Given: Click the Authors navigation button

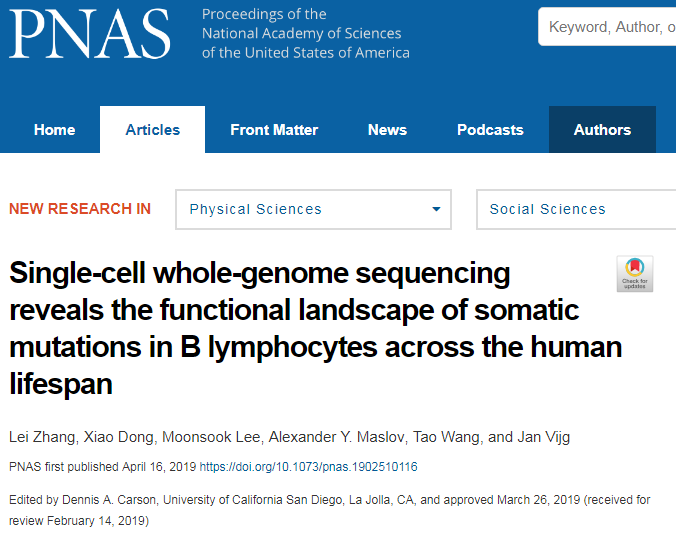Looking at the screenshot, I should click(602, 130).
